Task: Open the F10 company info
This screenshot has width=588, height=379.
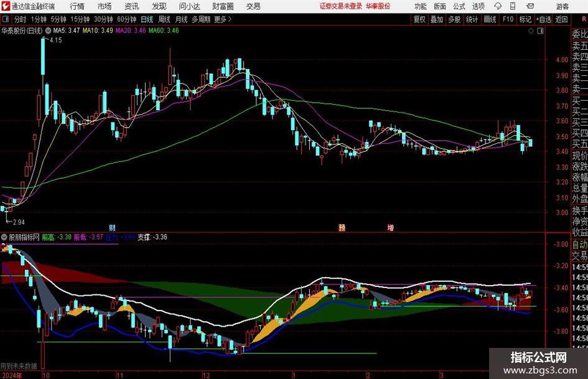Action: 508,19
